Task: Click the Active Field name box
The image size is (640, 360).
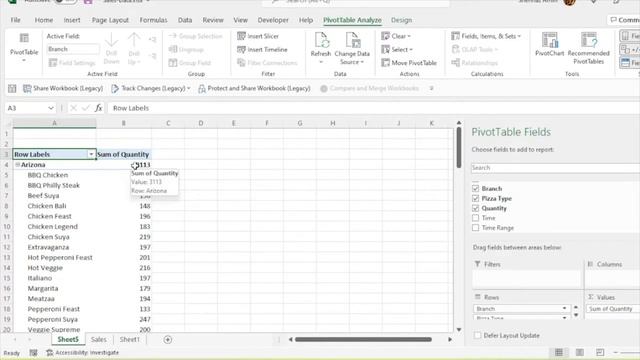Action: pos(73,49)
